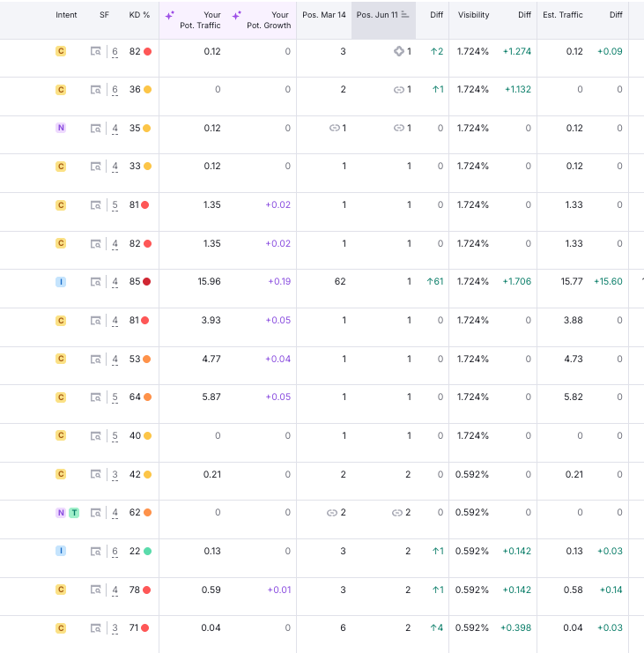Click the Mar 14 position value 62
The width and height of the screenshot is (644, 653).
pos(340,282)
